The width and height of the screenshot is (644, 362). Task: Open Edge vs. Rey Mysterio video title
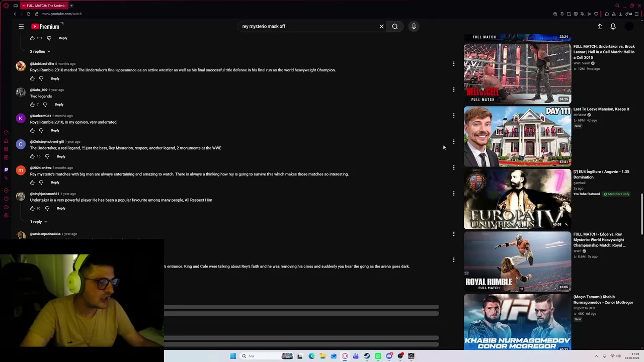pyautogui.click(x=600, y=240)
